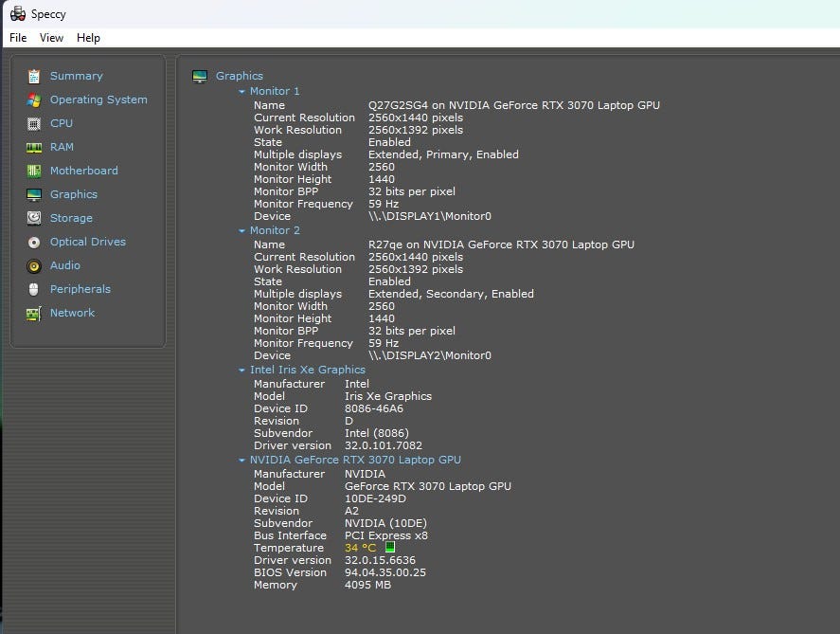Click the 34 °C temperature value

tap(360, 548)
